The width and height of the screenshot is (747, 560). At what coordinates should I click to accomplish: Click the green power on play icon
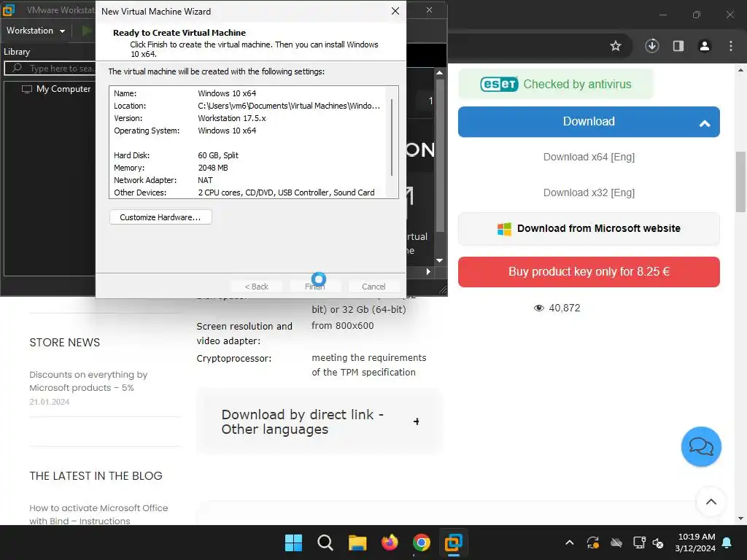(86, 31)
